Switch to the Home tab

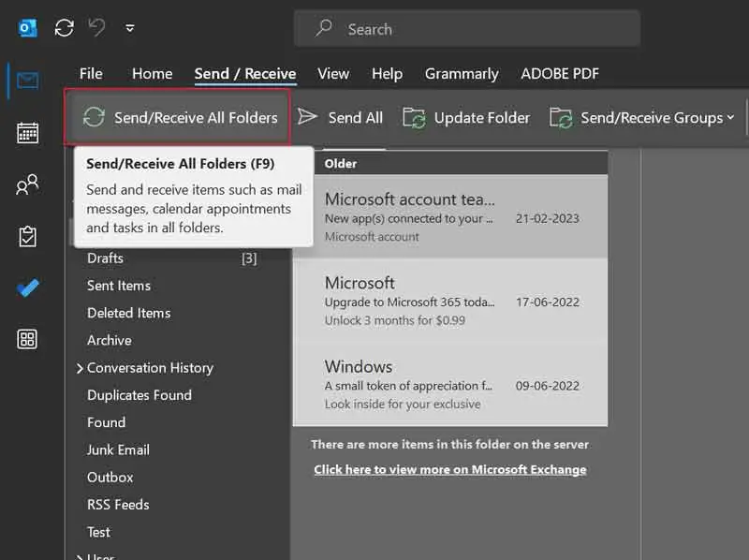click(152, 74)
